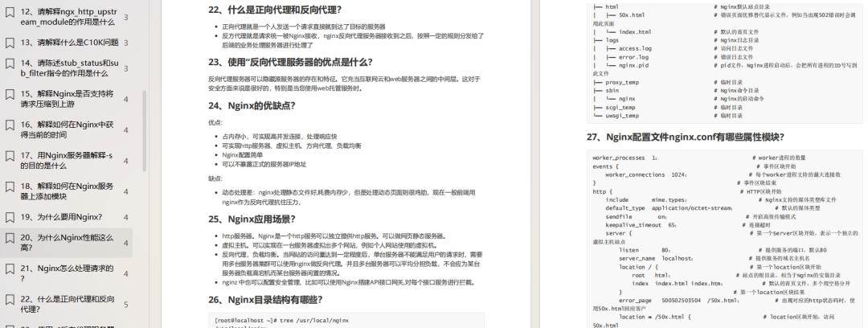Click config line server_name localhost;
Image resolution: width=868 pixels, height=328 pixels.
(657, 258)
